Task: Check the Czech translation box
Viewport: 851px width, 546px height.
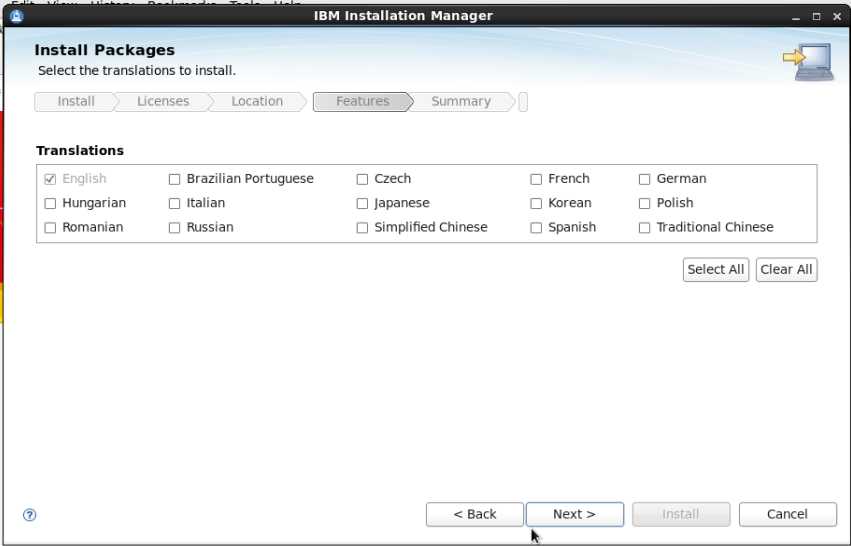Action: pos(362,179)
